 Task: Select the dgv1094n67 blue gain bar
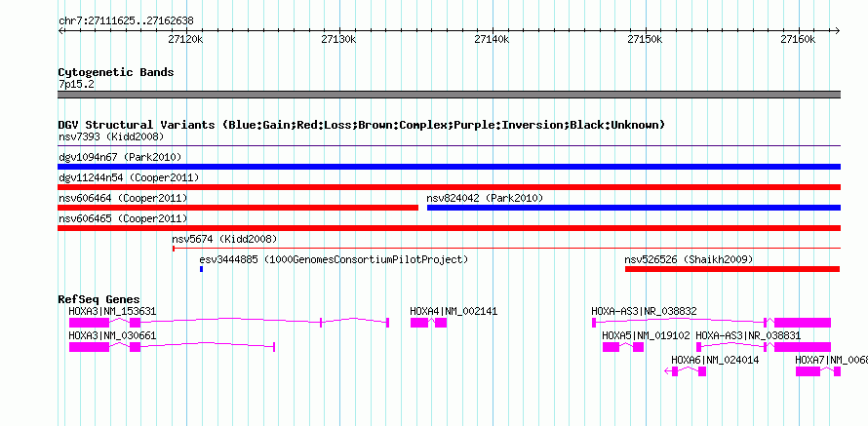click(449, 167)
